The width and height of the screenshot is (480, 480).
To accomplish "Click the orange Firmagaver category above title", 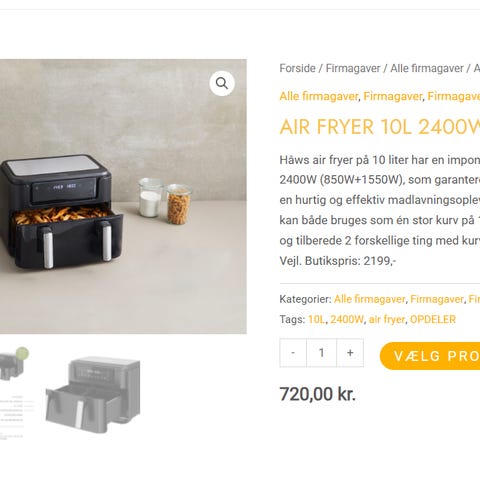I will pos(393,96).
